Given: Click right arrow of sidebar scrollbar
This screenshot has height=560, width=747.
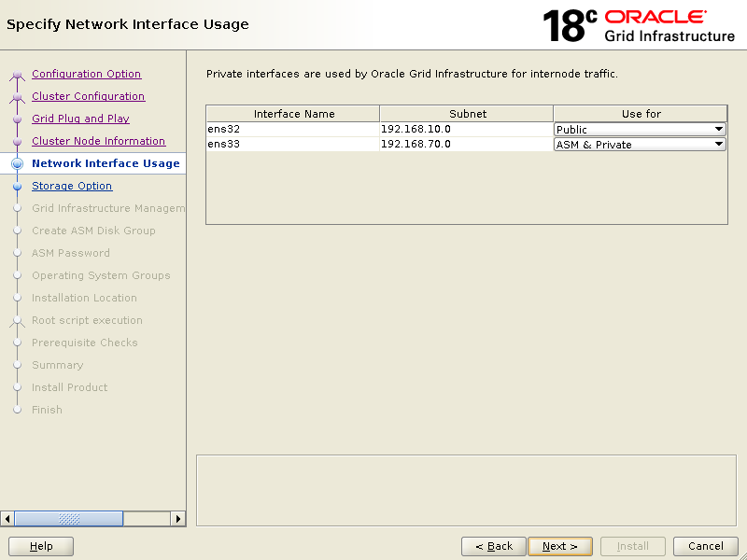Looking at the screenshot, I should point(177,519).
